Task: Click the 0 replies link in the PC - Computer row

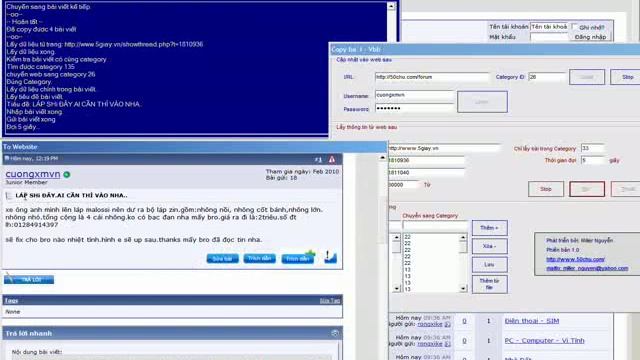Action: 464,341
